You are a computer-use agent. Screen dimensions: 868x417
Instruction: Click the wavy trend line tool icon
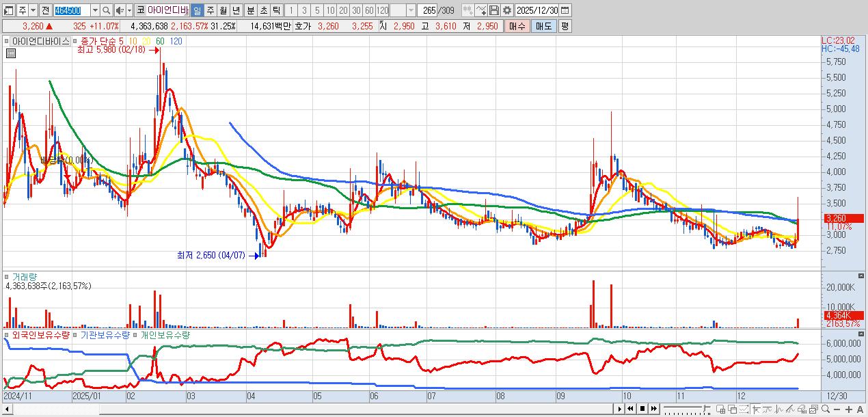pyautogui.click(x=767, y=409)
